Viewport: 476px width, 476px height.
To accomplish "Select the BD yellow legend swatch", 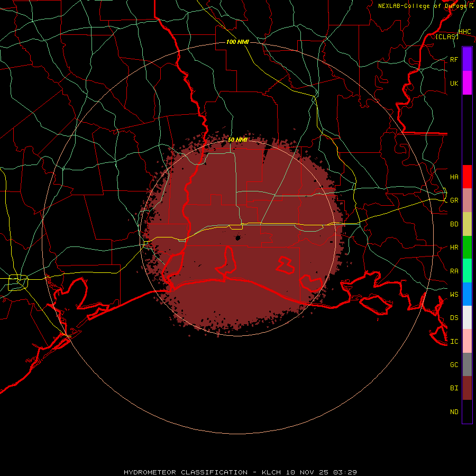I will 467,224.
